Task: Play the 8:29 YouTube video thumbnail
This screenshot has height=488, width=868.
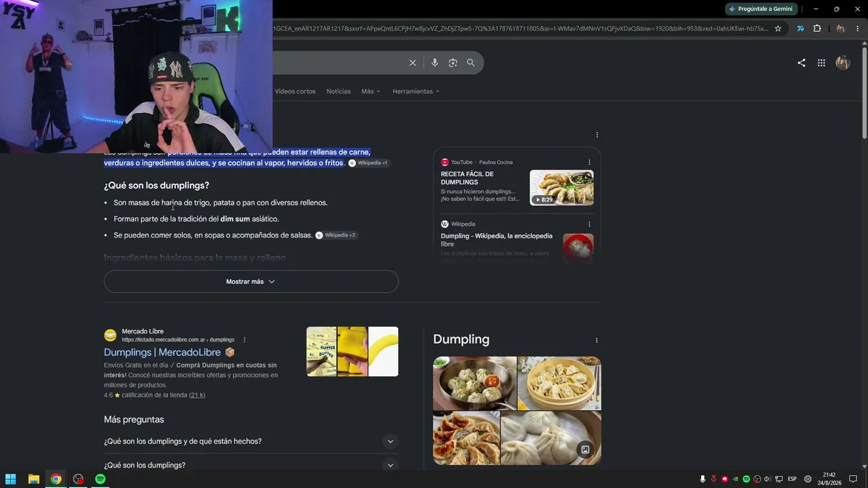Action: click(x=561, y=188)
